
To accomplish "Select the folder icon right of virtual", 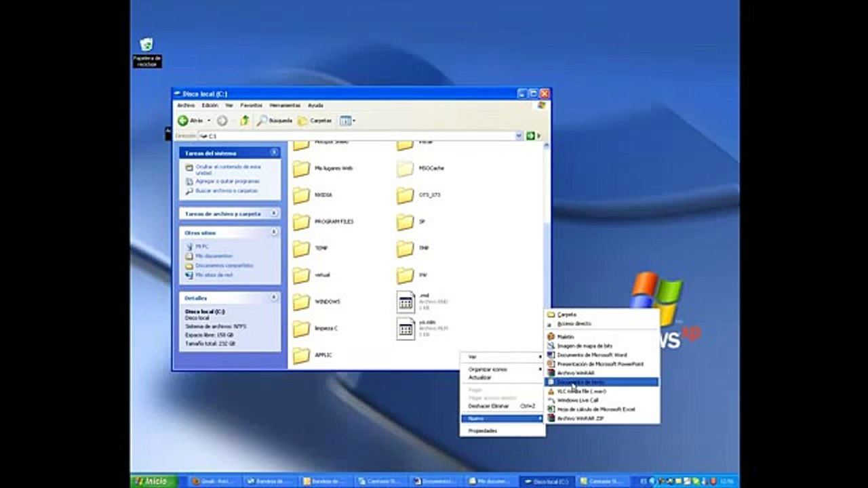I will point(405,275).
